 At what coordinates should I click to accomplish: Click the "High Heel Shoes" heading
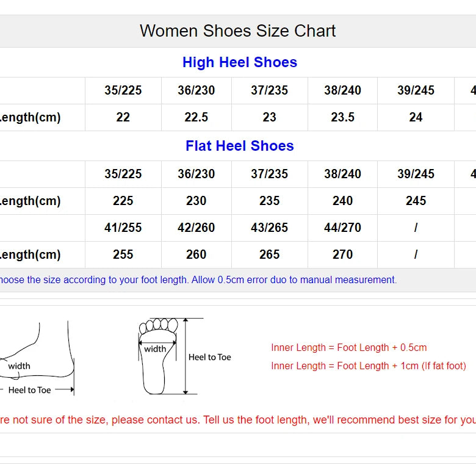[x=239, y=62]
